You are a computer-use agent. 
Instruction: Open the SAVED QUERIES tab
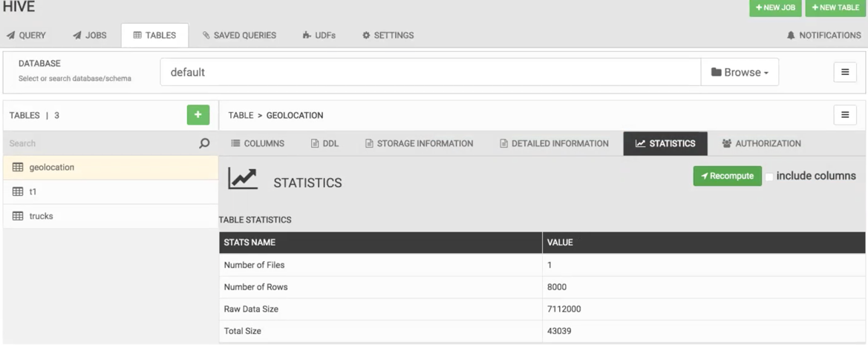(x=239, y=36)
